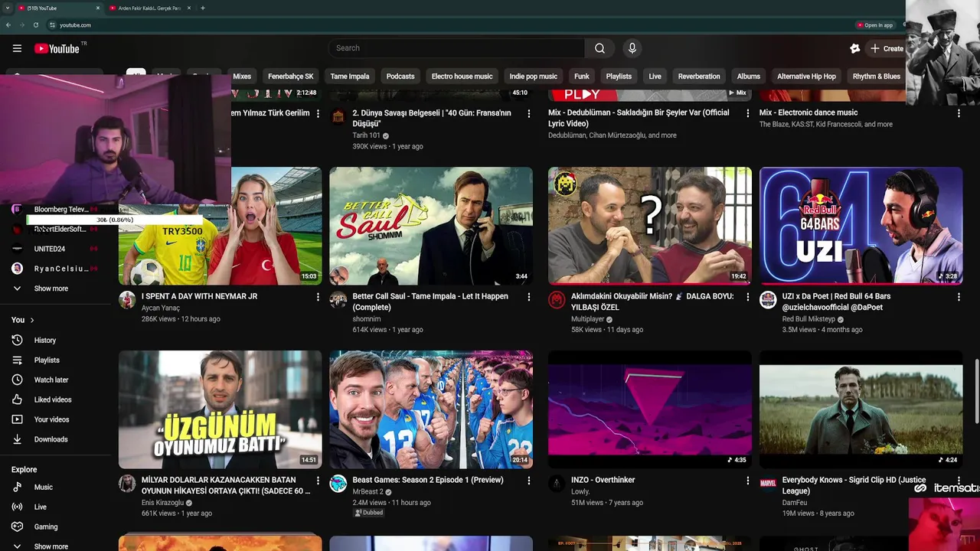Open Aycan Yanaç channel avatar
This screenshot has width=980, height=551.
(x=127, y=300)
